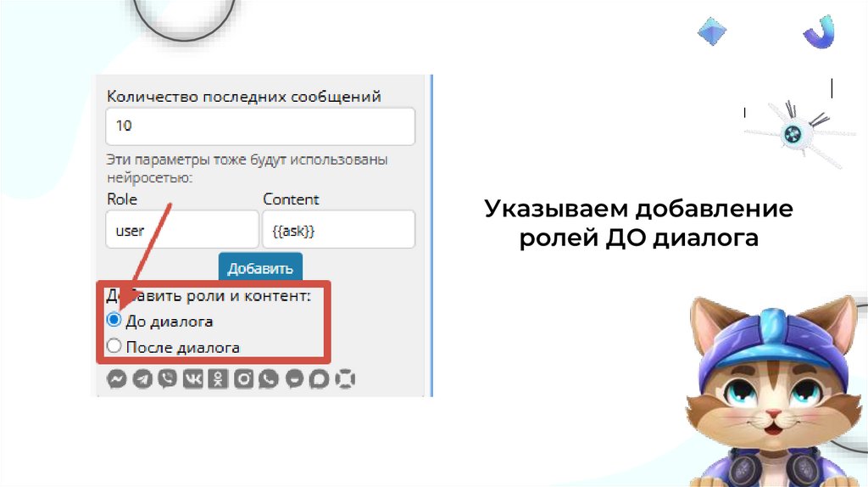Click the Viber icon
The width and height of the screenshot is (868, 487).
[x=167, y=379]
